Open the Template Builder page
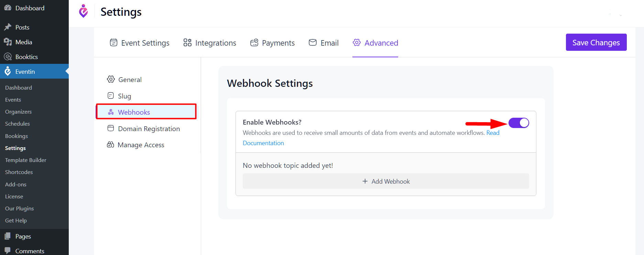The image size is (644, 255). click(x=26, y=160)
